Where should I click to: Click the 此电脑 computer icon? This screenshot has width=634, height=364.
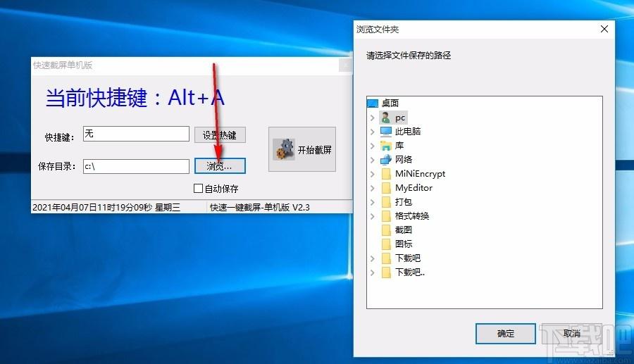click(x=385, y=132)
